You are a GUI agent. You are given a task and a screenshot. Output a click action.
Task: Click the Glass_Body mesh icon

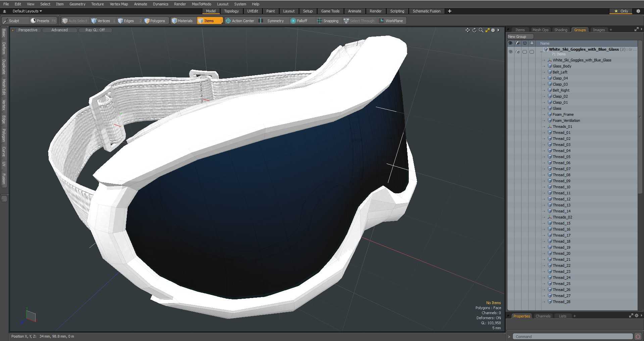coord(550,66)
